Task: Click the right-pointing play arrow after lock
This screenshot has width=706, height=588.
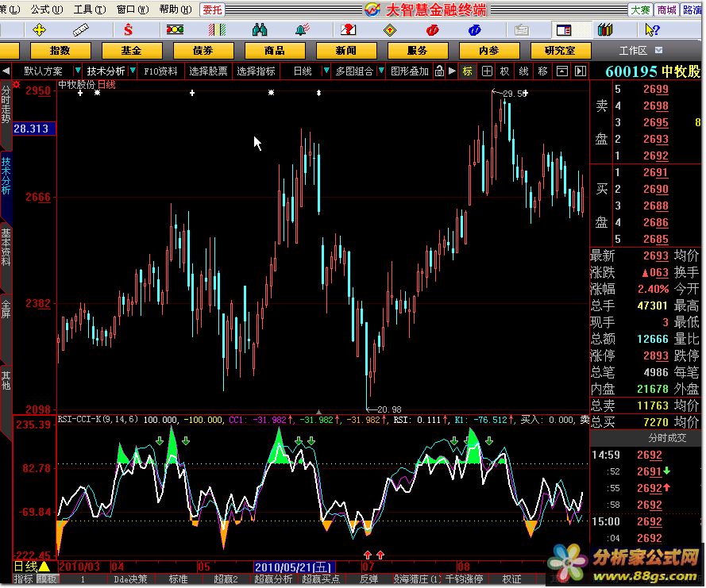Action: 452,71
